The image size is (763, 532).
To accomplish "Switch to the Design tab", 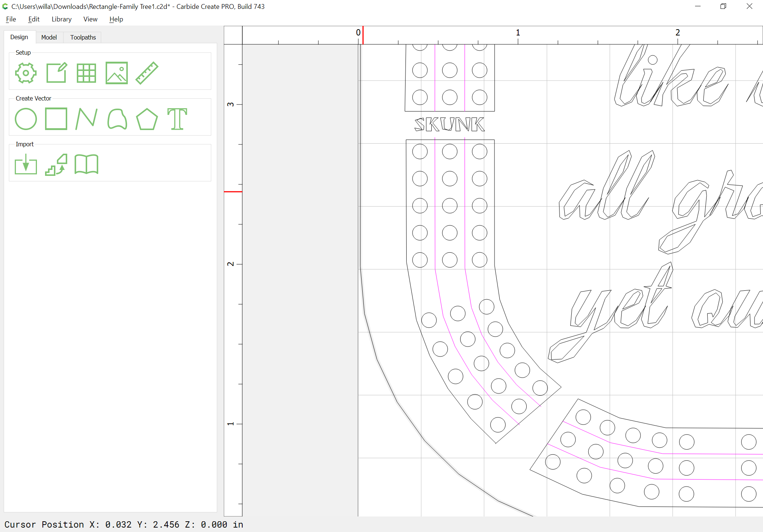I will [x=19, y=37].
